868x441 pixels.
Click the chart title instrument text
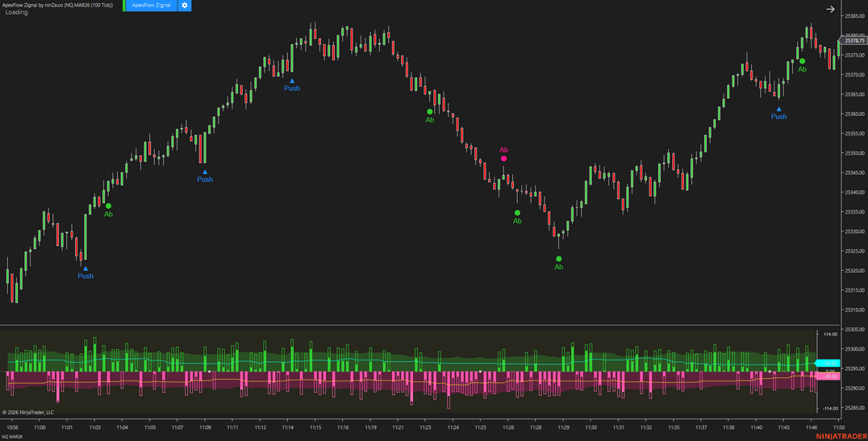click(58, 5)
